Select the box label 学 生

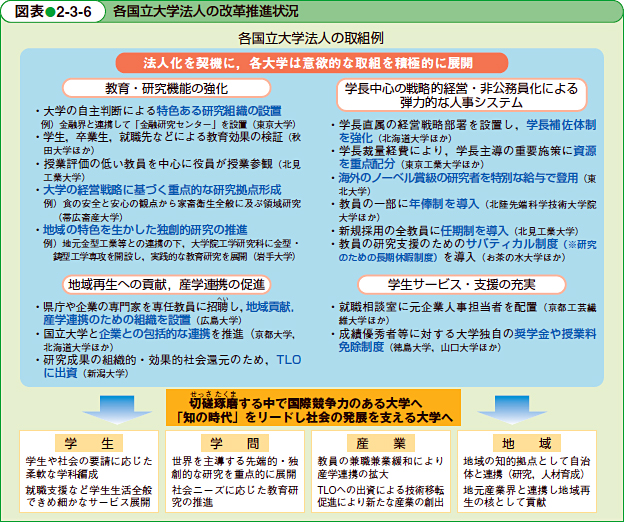(x=89, y=443)
